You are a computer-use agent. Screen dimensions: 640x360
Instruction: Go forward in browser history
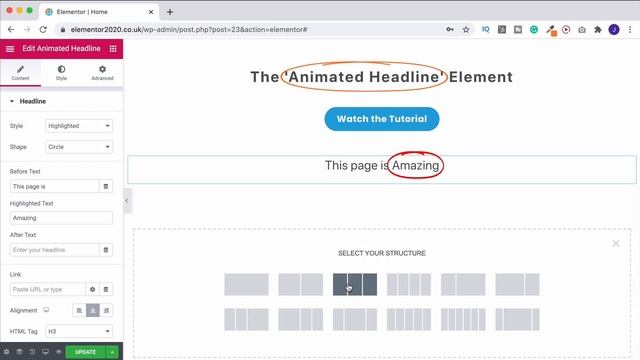tap(27, 29)
